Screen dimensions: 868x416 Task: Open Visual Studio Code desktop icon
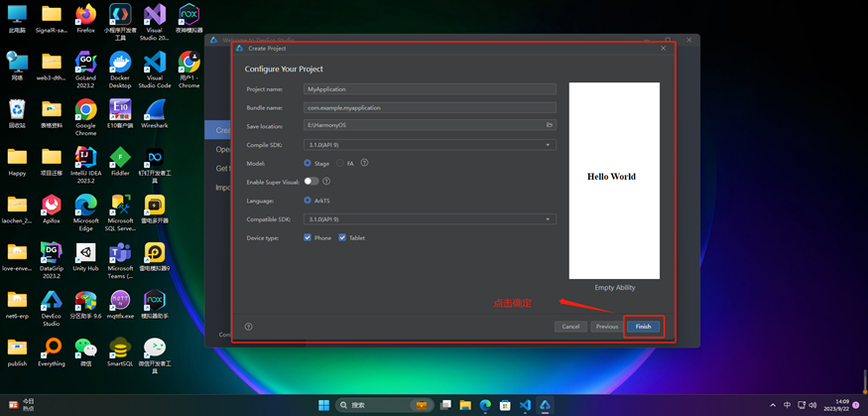(x=155, y=69)
